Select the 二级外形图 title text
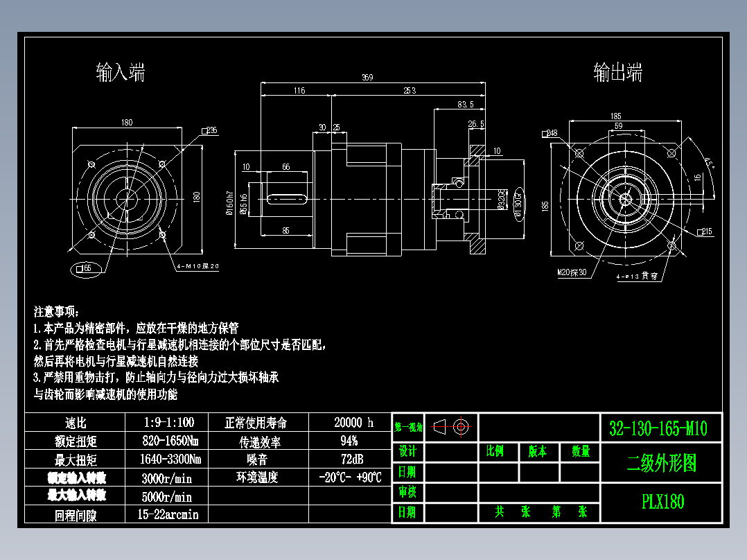This screenshot has width=747, height=560. tap(662, 463)
